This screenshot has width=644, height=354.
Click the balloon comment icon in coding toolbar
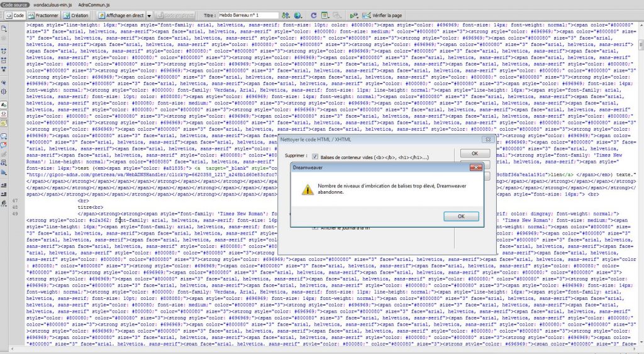tap(4, 135)
